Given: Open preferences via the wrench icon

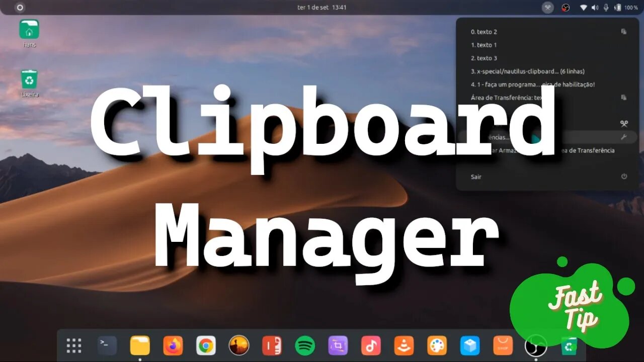Looking at the screenshot, I should 624,137.
